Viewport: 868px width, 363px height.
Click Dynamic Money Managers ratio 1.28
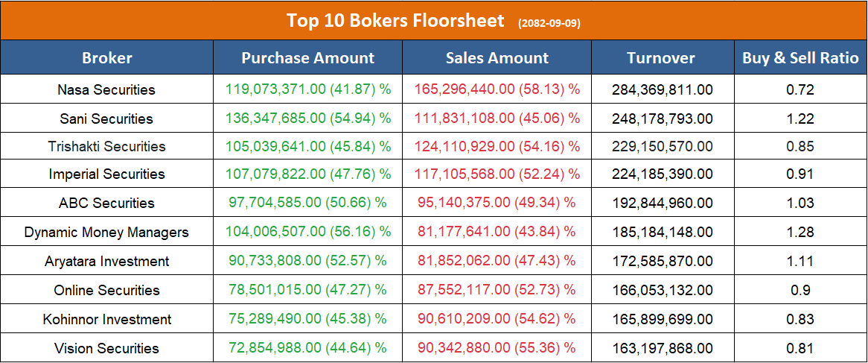pyautogui.click(x=800, y=232)
